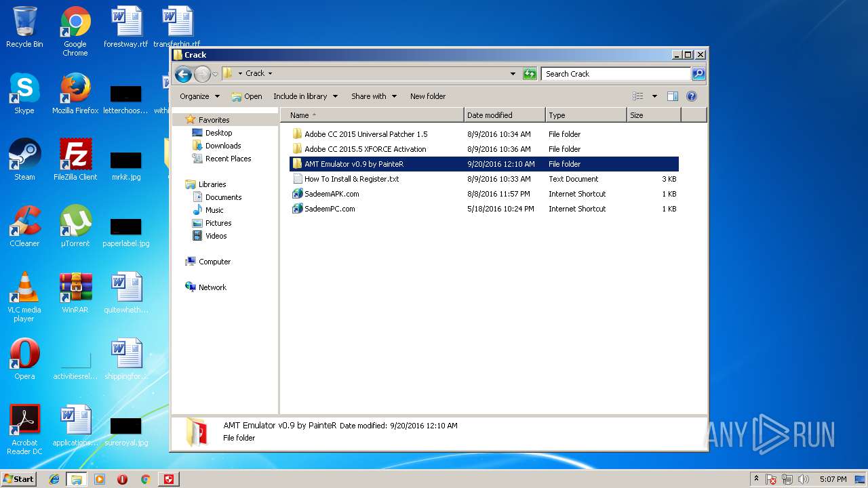Expand the Share with dropdown
The height and width of the screenshot is (488, 868).
(374, 96)
